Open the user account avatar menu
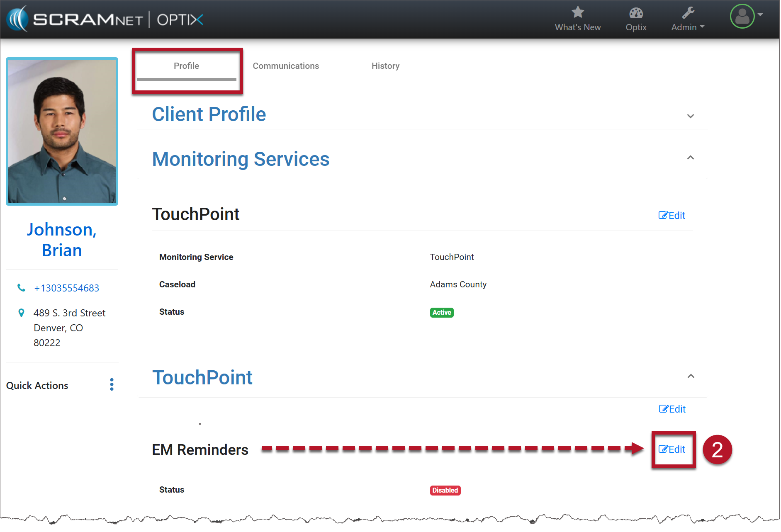781x532 pixels. [742, 16]
